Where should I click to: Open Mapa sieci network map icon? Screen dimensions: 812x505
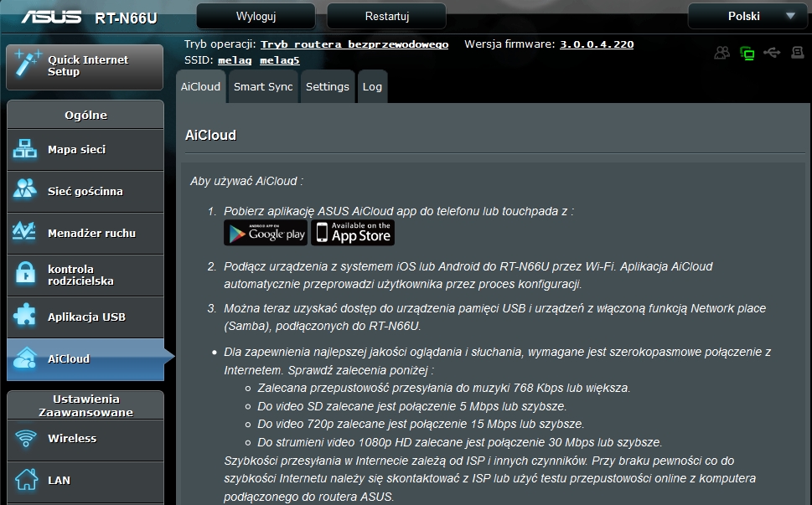pos(25,149)
